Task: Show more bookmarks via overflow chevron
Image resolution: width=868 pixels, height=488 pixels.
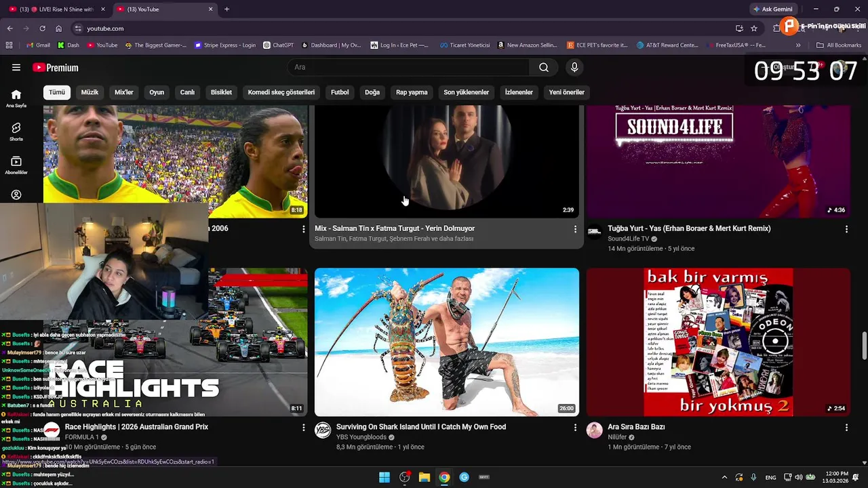Action: (x=798, y=45)
